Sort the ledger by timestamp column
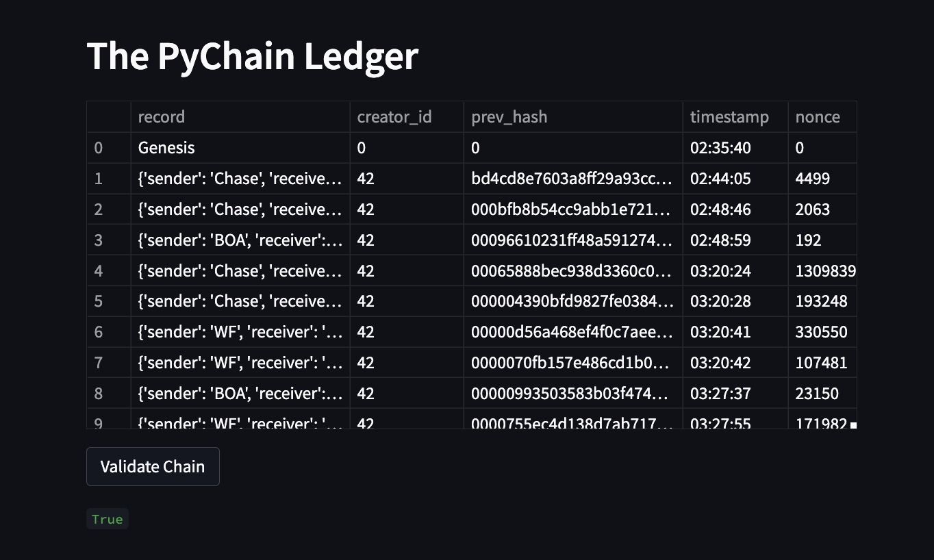934x560 pixels. click(729, 116)
